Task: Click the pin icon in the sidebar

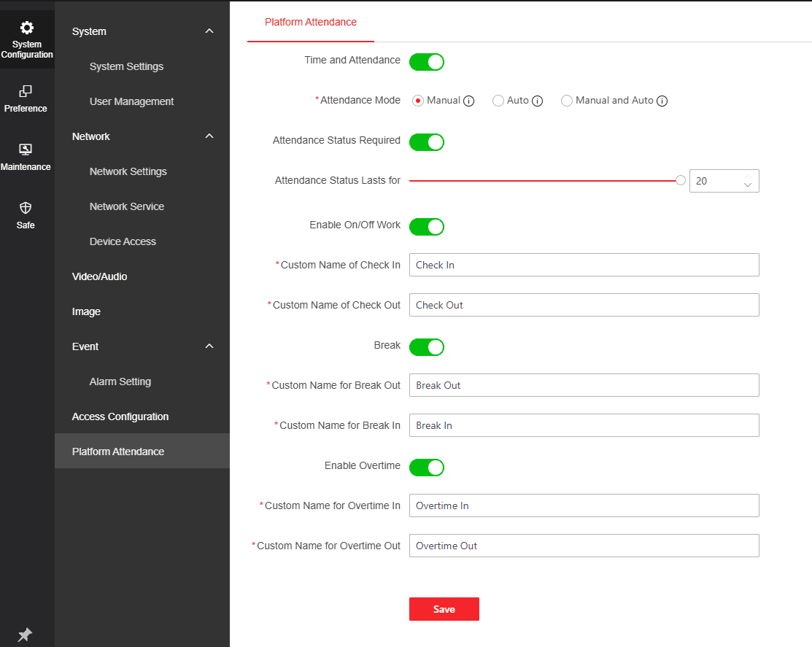Action: pos(25,635)
